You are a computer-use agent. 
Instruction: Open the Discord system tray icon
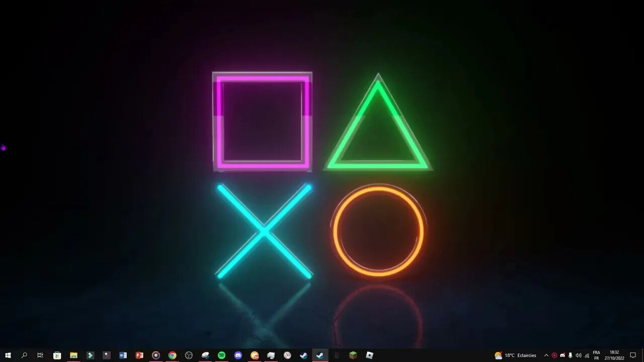[x=562, y=355]
